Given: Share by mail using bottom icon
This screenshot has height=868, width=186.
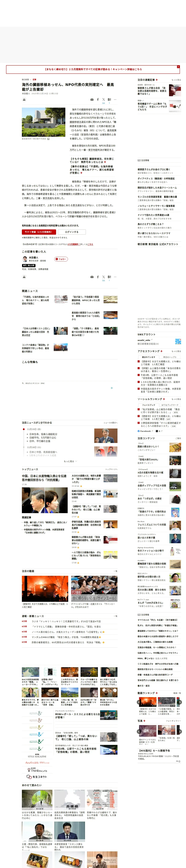Looking at the screenshot, I should [x=92, y=277].
